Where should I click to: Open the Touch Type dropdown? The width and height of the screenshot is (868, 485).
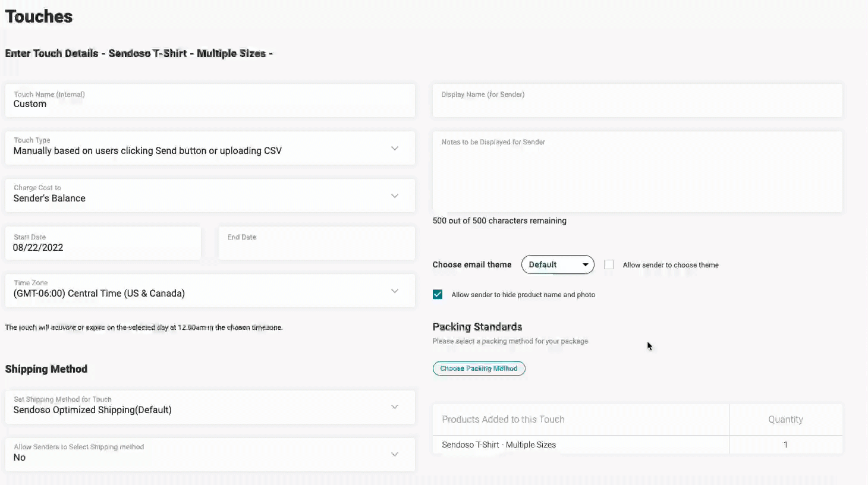[210, 148]
